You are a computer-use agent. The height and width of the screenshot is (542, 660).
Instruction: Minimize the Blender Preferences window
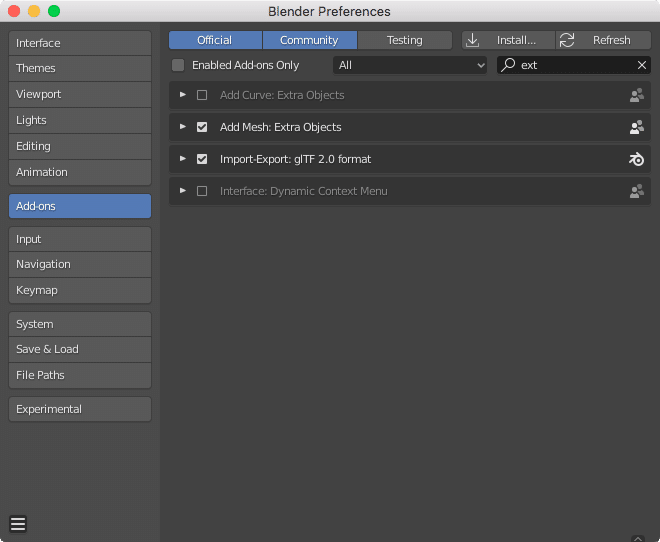(34, 11)
